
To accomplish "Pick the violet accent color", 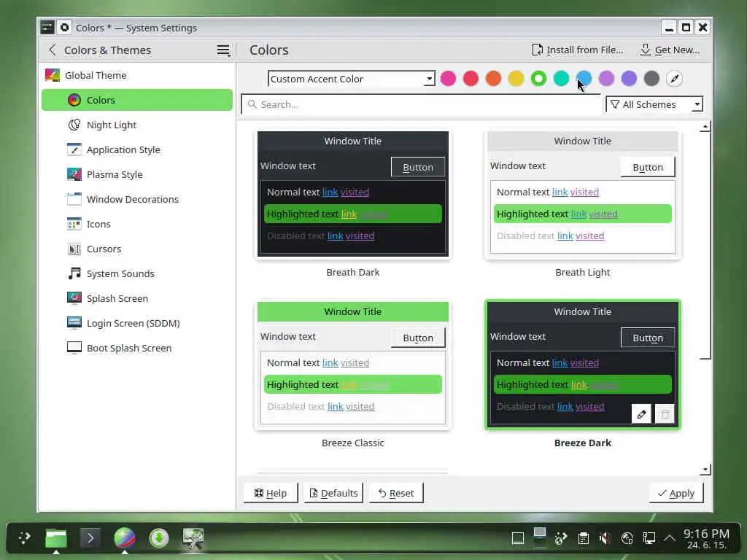I will coord(629,79).
